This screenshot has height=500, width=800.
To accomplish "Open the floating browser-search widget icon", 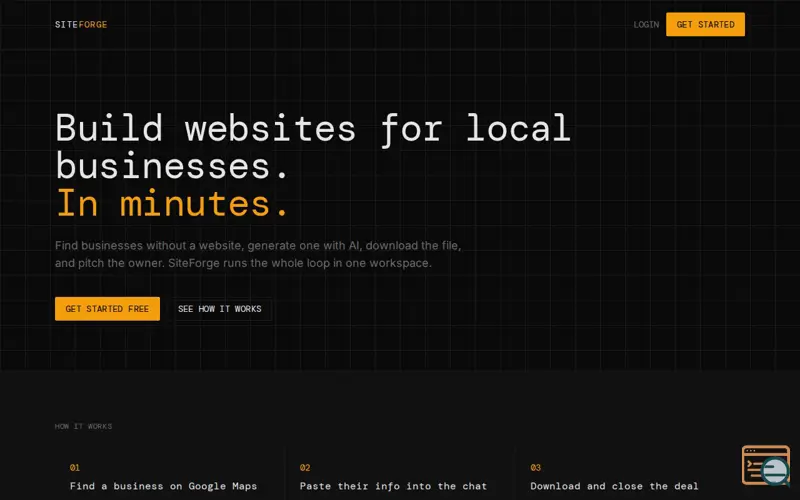I will (766, 465).
